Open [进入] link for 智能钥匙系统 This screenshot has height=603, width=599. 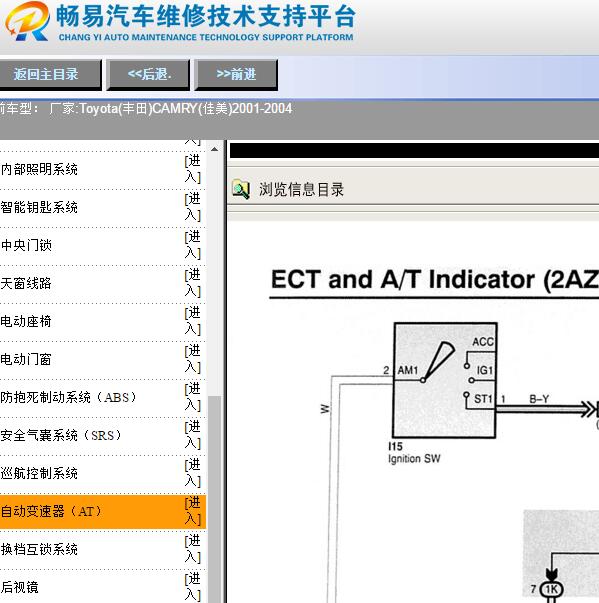click(193, 207)
